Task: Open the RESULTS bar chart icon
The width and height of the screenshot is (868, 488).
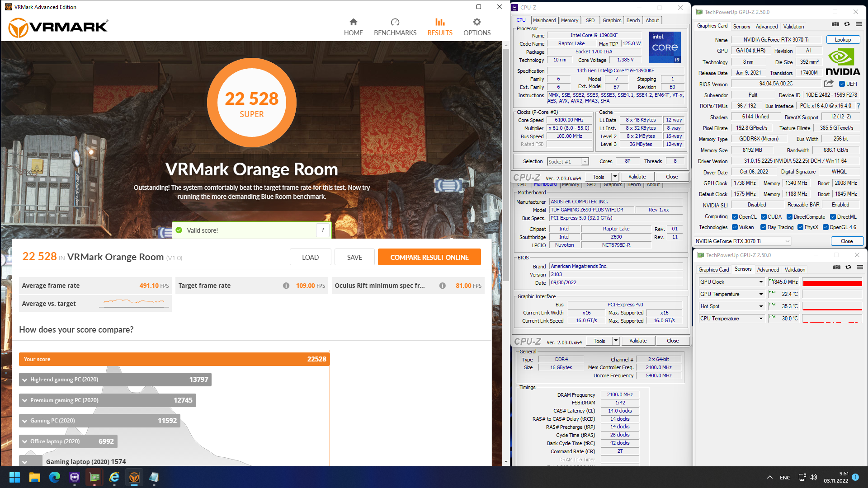Action: pyautogui.click(x=440, y=22)
